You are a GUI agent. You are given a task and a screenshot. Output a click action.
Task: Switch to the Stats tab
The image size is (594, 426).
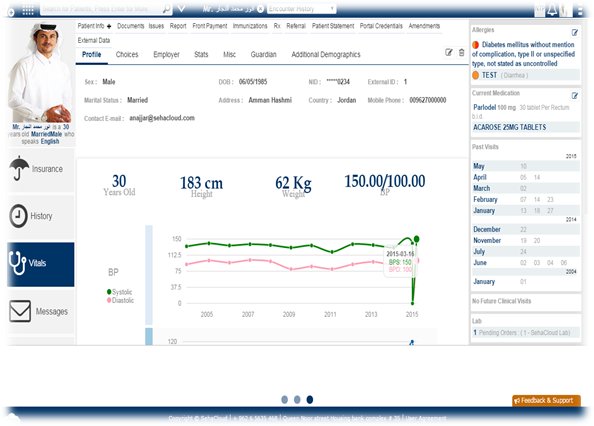pyautogui.click(x=201, y=55)
